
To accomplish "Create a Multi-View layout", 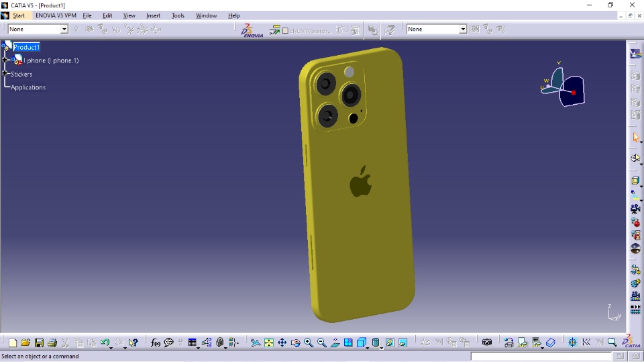I will point(348,343).
